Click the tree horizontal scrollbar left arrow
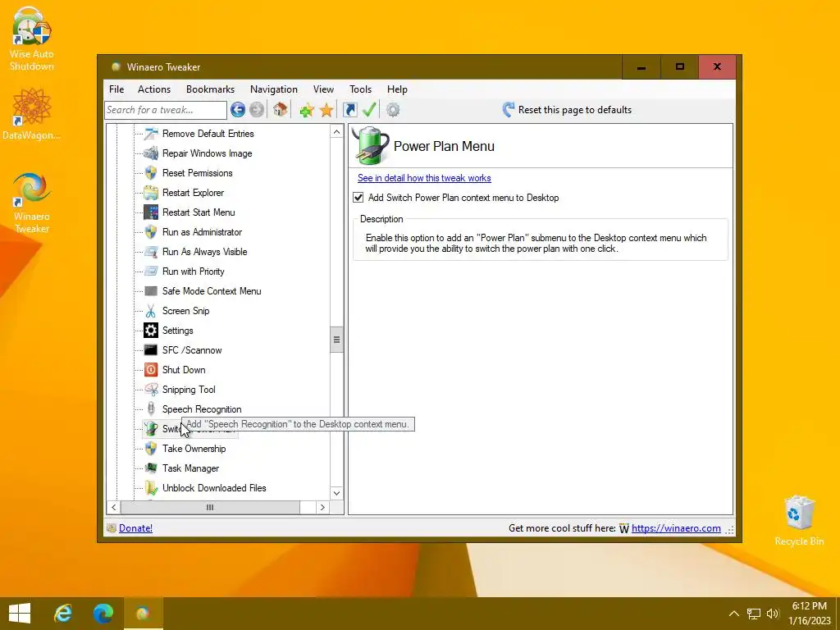The height and width of the screenshot is (630, 840). 113,507
